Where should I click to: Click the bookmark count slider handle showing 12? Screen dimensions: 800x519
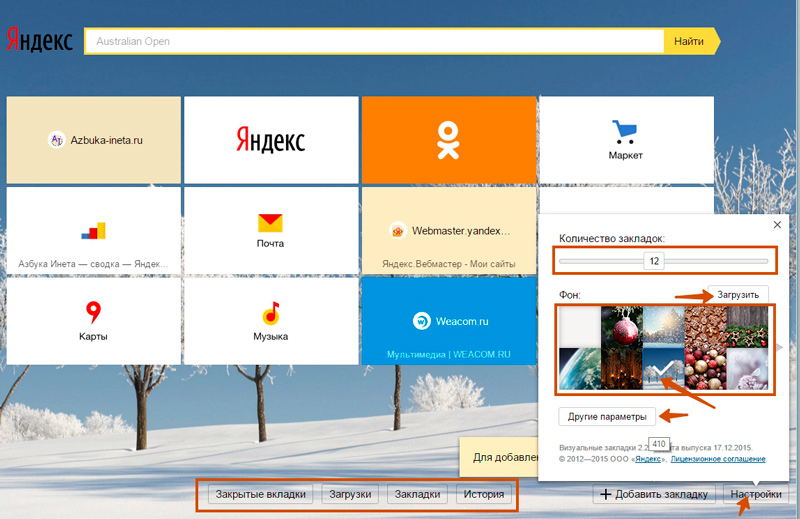pyautogui.click(x=654, y=261)
